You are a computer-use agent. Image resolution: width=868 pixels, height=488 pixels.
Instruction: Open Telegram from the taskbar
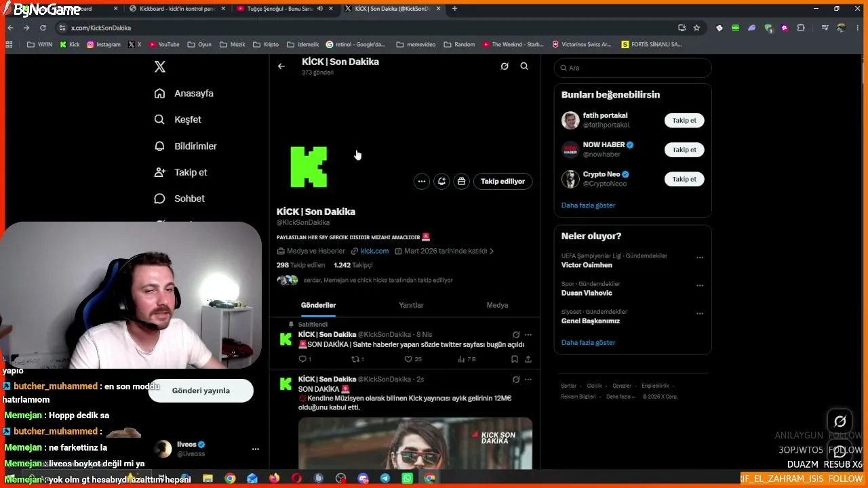coord(385,479)
